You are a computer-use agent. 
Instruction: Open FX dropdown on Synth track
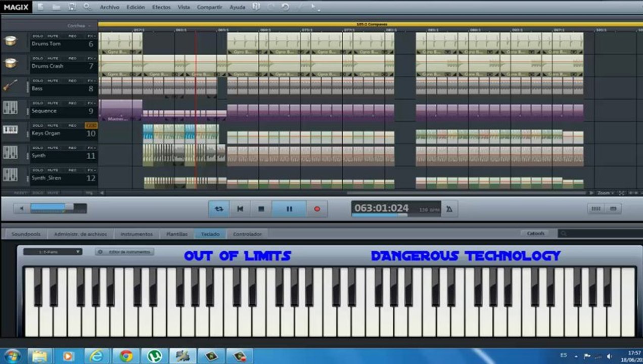tap(90, 148)
